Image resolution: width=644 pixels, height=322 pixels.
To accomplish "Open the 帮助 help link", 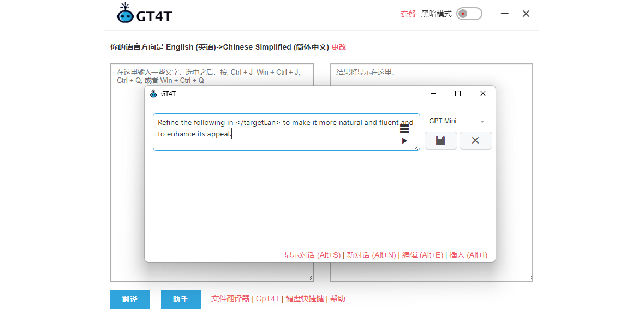I will 338,299.
